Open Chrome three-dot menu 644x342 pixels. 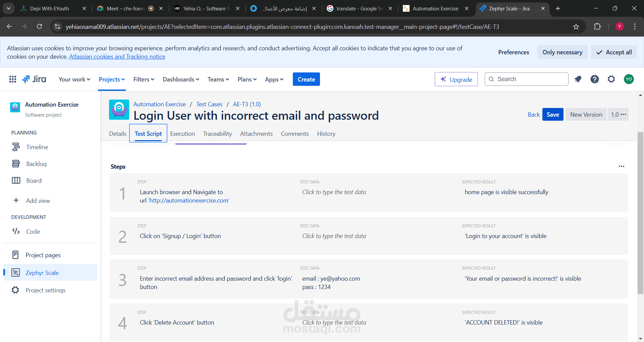coord(635,26)
